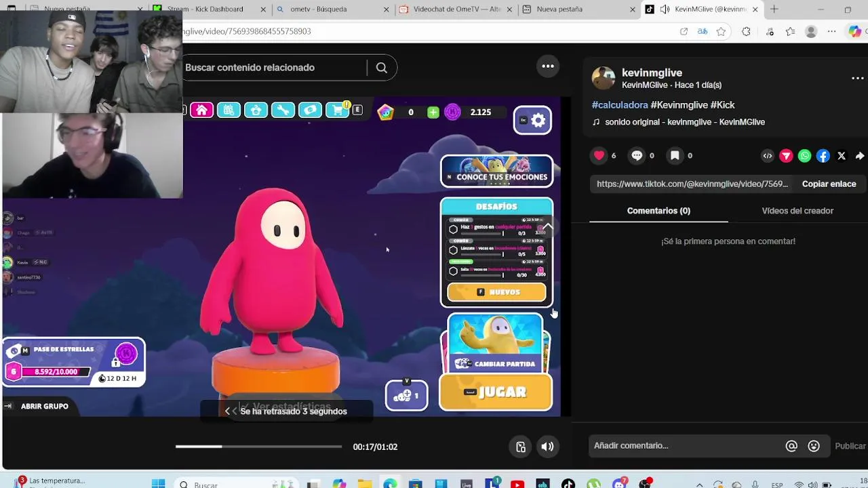Click the share arrow icon
Image resolution: width=868 pixels, height=488 pixels.
(x=859, y=156)
